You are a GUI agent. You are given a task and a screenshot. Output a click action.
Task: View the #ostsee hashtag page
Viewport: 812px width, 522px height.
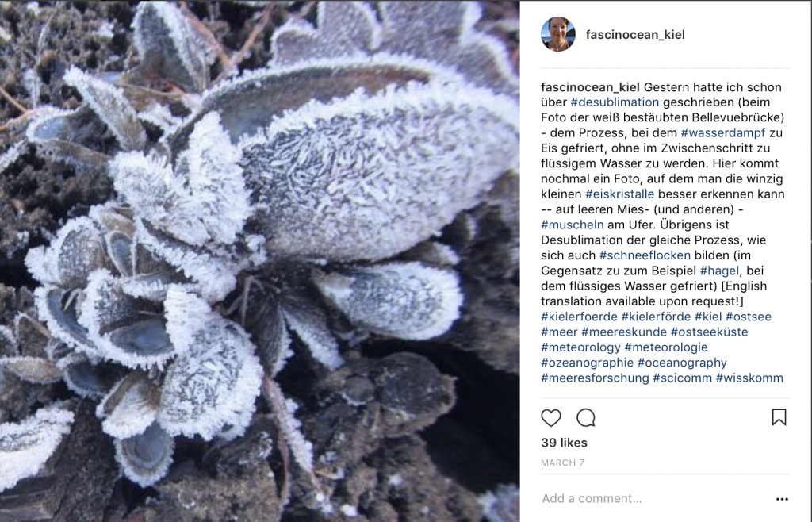(x=749, y=317)
